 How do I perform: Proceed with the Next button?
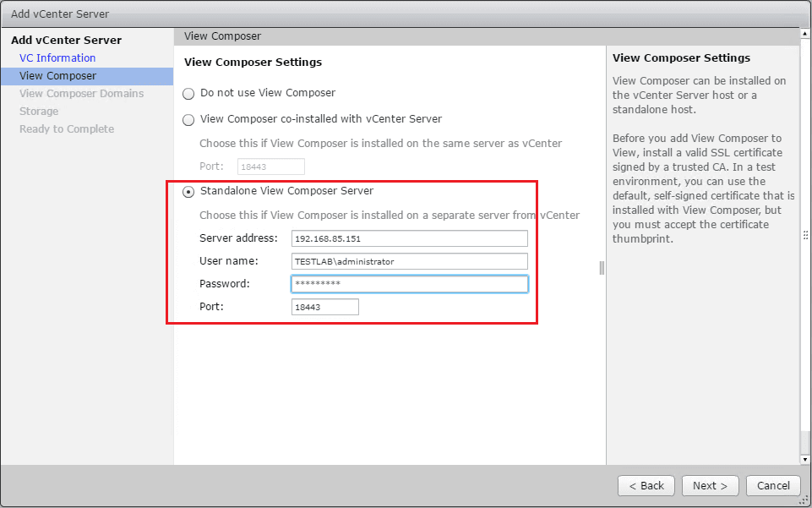(x=711, y=486)
